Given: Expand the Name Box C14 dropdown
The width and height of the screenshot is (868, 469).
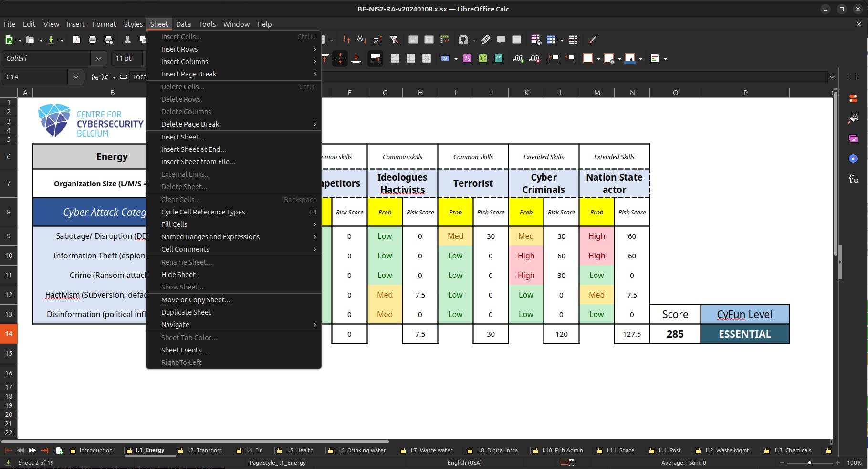Looking at the screenshot, I should (75, 77).
